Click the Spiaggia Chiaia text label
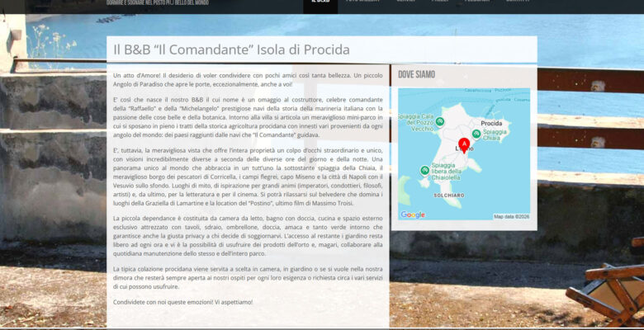The width and height of the screenshot is (644, 330). [x=495, y=134]
